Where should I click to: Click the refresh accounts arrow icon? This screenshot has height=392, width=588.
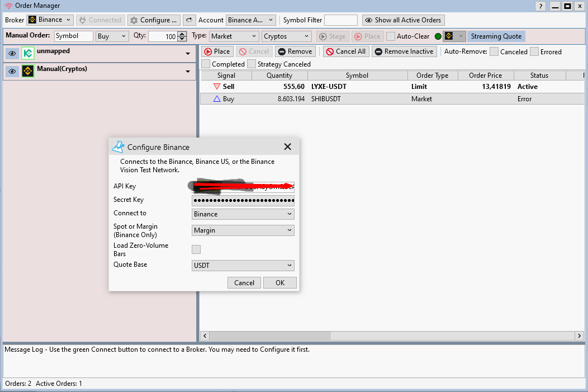(x=189, y=20)
